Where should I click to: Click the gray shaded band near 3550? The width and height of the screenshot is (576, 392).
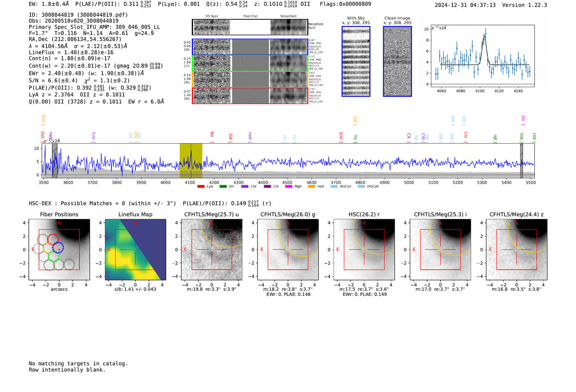55,160
